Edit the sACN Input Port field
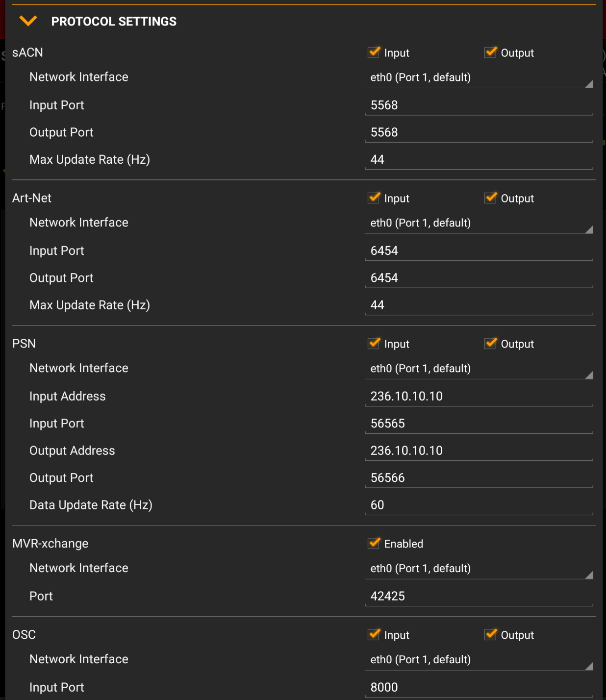The width and height of the screenshot is (606, 700). point(479,105)
